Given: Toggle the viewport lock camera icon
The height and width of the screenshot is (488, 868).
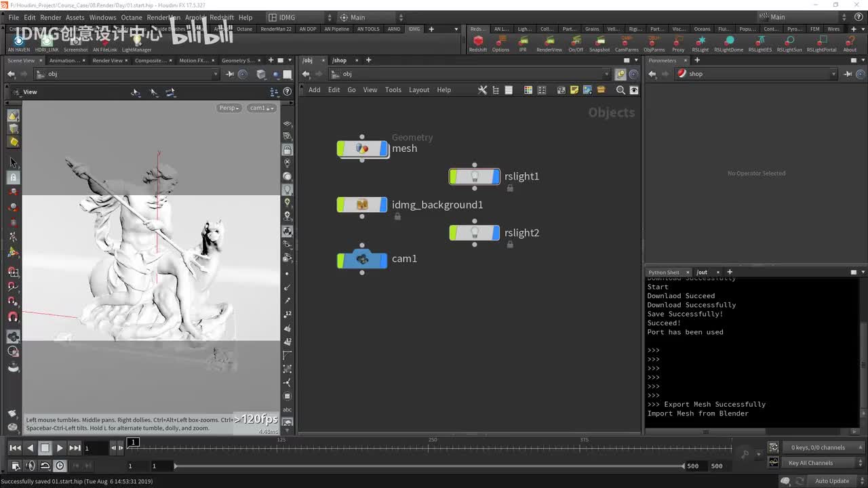Looking at the screenshot, I should 288,150.
